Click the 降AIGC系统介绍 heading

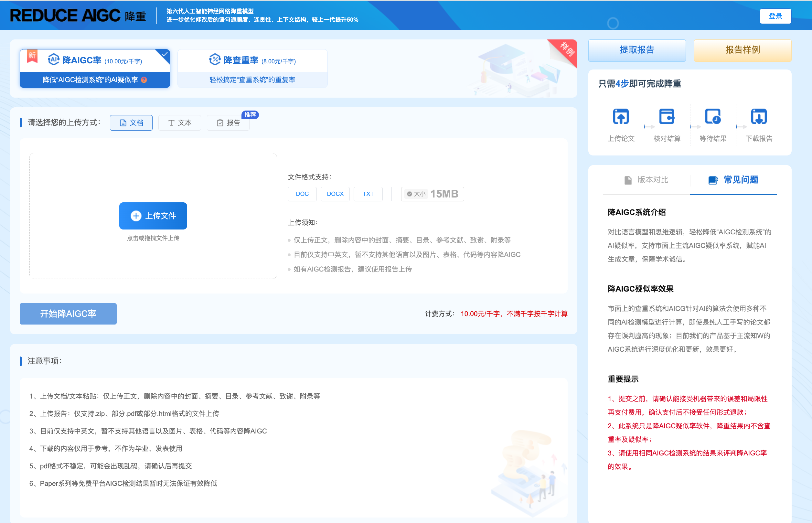637,212
